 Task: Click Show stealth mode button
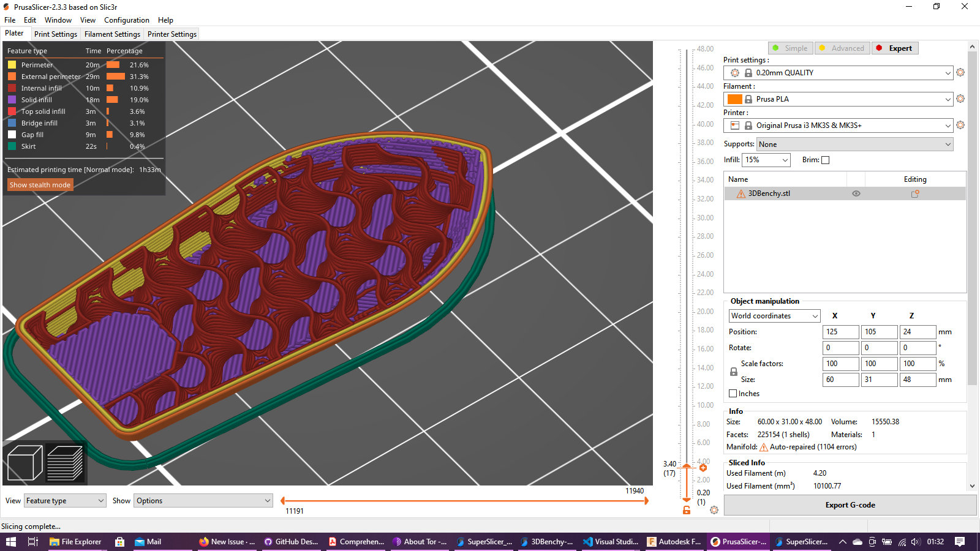(40, 185)
